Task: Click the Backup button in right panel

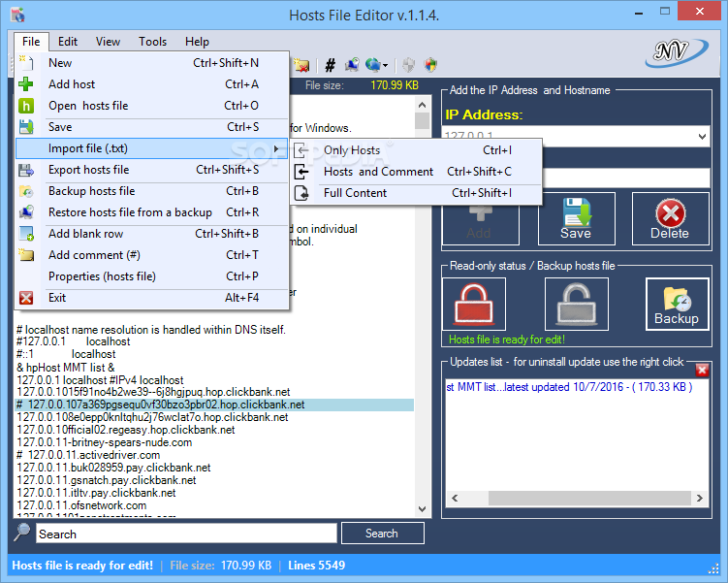Action: [x=677, y=305]
